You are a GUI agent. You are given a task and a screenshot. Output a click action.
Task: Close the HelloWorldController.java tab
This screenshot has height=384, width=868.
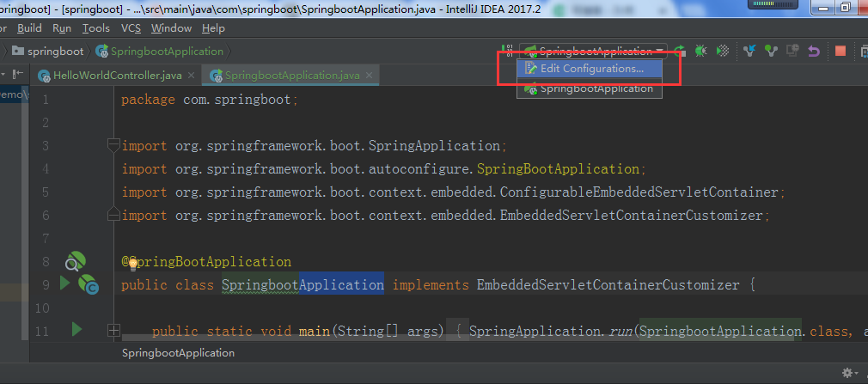coord(191,76)
